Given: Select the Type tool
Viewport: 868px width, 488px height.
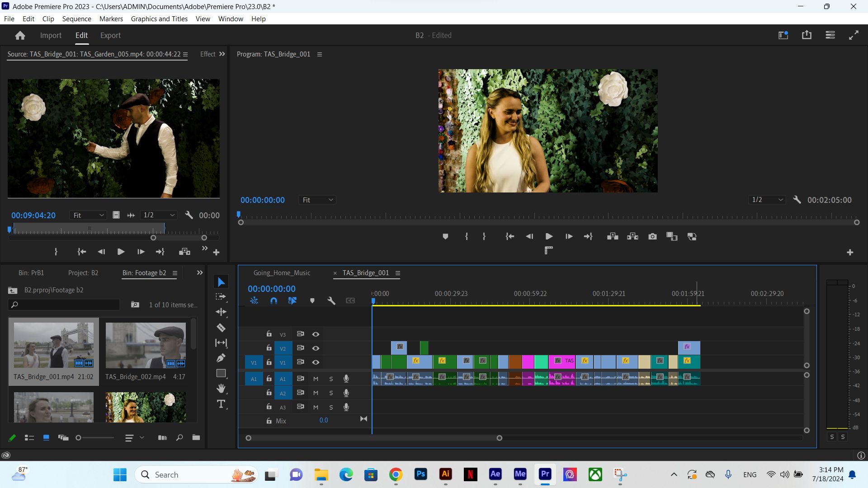Looking at the screenshot, I should 221,404.
